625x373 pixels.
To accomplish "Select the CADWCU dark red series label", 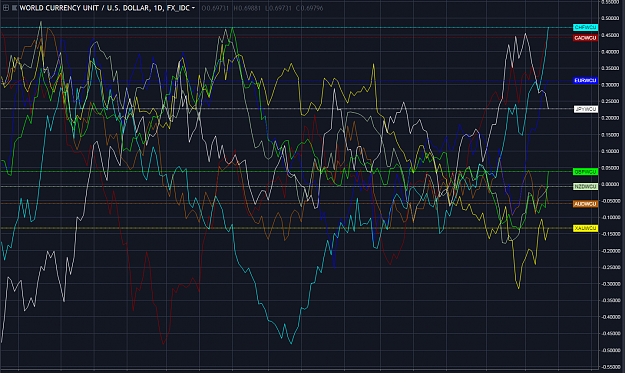I will tap(585, 38).
